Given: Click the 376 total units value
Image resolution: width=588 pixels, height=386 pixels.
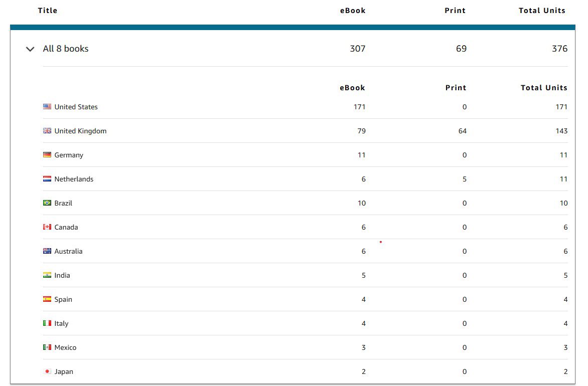Looking at the screenshot, I should [x=559, y=49].
